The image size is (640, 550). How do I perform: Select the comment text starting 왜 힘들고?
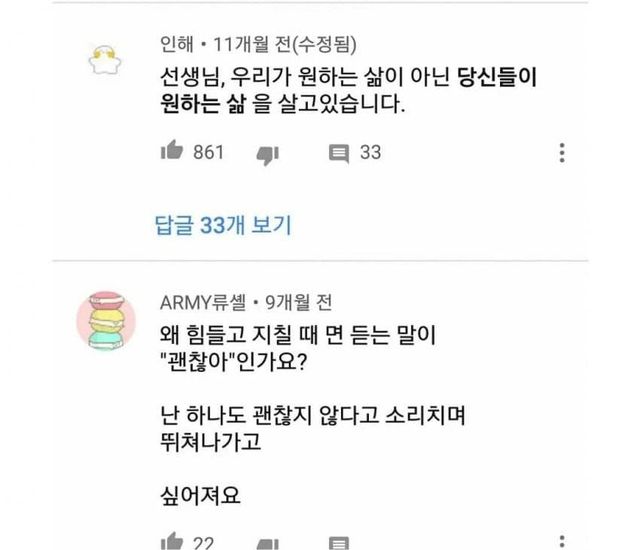[313, 416]
